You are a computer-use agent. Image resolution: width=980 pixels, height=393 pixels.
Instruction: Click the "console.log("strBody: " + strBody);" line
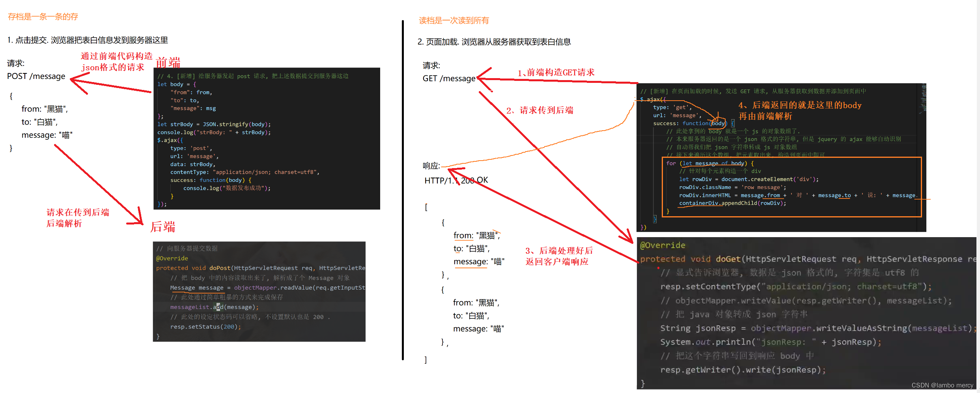click(214, 132)
